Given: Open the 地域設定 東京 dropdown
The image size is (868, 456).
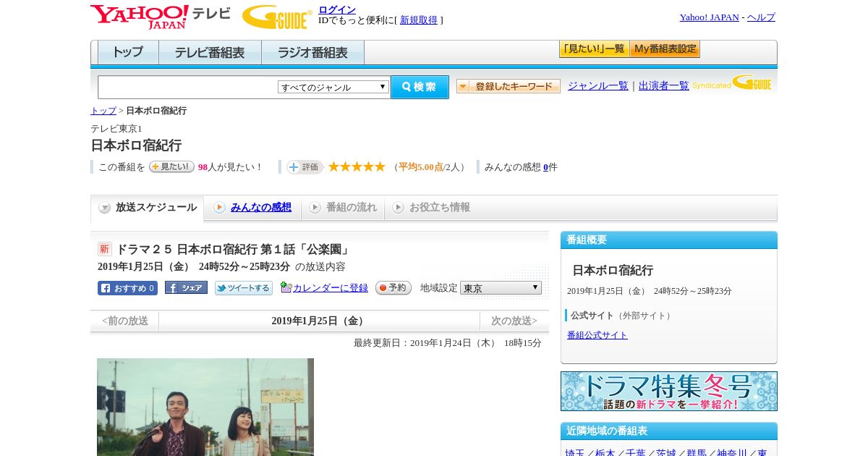Looking at the screenshot, I should pyautogui.click(x=501, y=288).
